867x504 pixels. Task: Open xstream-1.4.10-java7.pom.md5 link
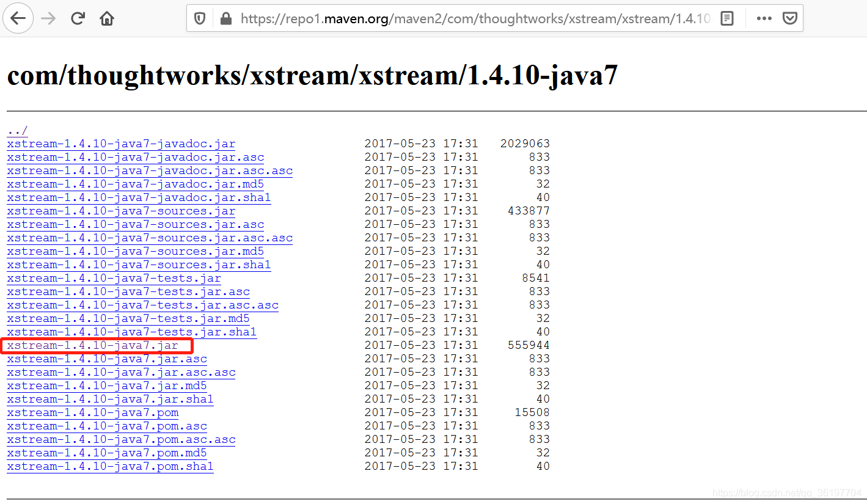[107, 453]
